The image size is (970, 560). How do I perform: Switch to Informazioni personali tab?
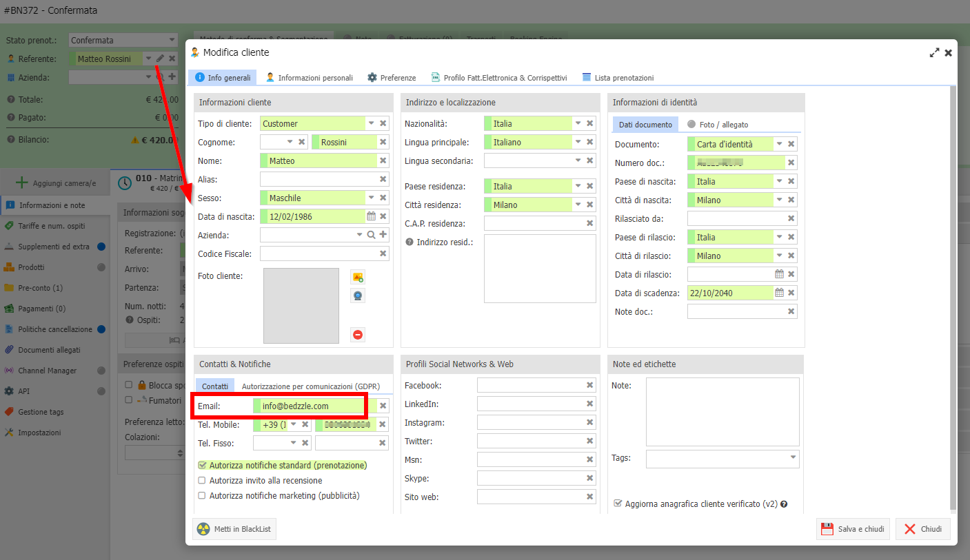click(310, 78)
